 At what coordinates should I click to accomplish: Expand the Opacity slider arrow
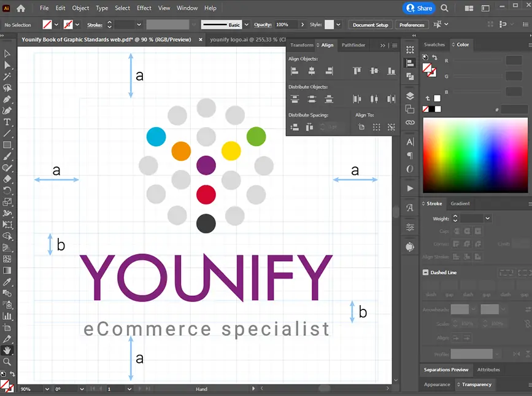pyautogui.click(x=303, y=25)
